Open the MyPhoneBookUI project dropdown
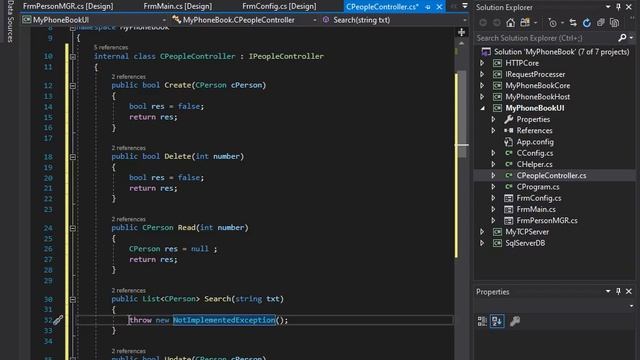The height and width of the screenshot is (360, 640). [x=164, y=20]
